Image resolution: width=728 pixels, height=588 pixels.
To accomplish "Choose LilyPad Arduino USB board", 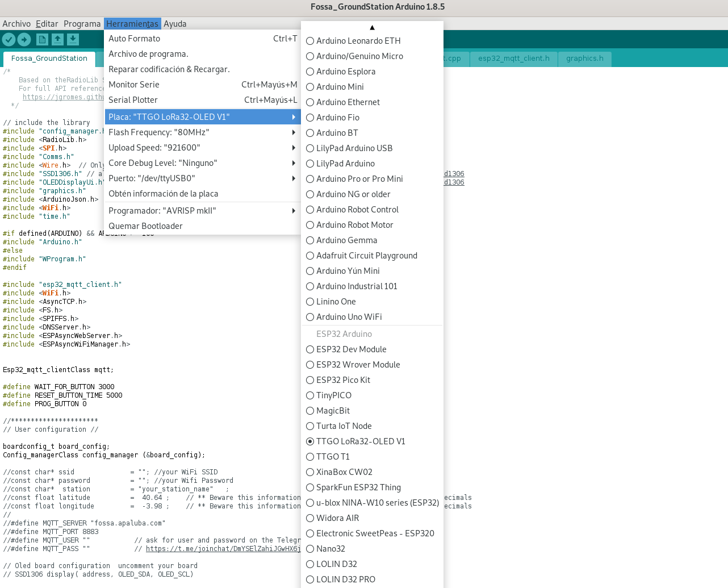I will (x=372, y=148).
